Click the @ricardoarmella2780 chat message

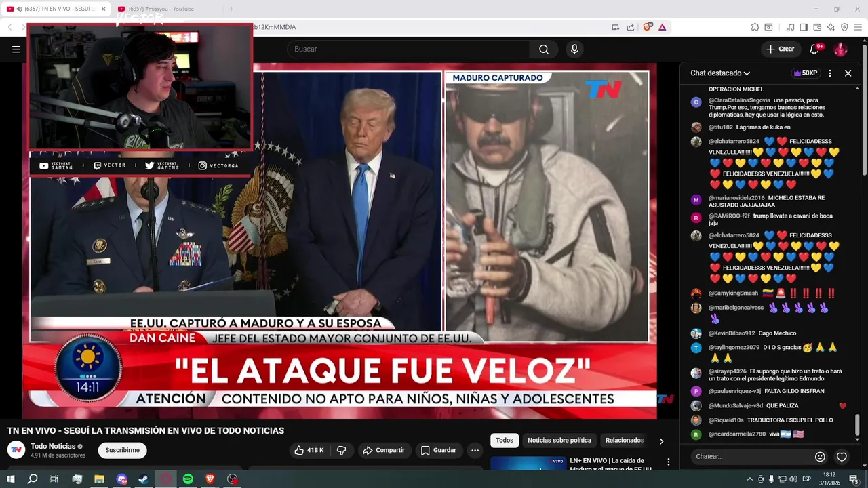[756, 434]
